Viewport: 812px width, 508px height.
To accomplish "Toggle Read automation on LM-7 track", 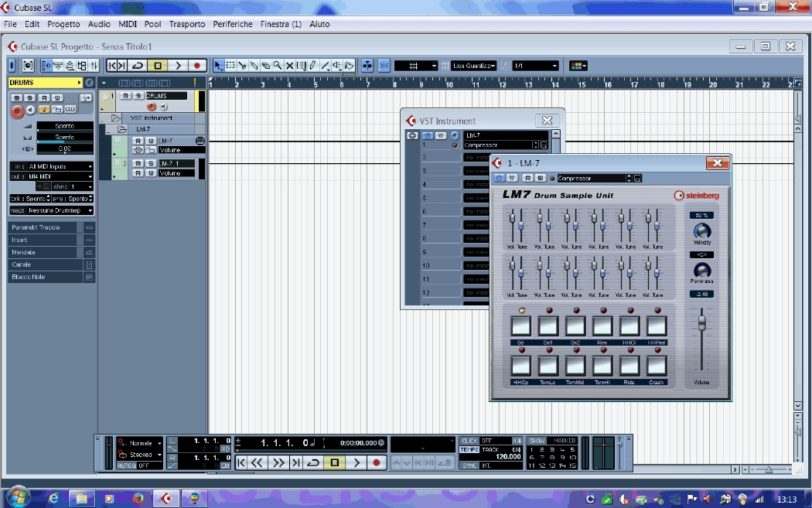I will click(138, 141).
